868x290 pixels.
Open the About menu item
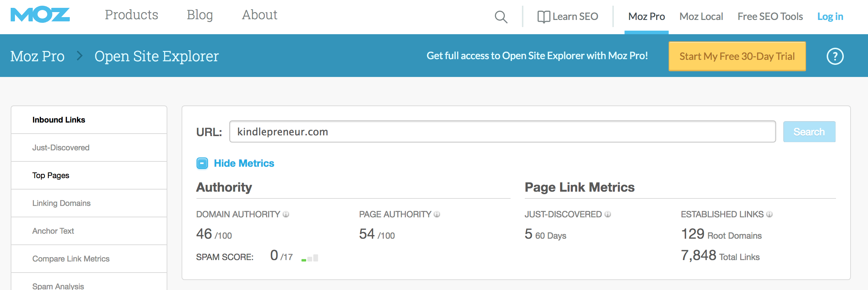click(260, 15)
